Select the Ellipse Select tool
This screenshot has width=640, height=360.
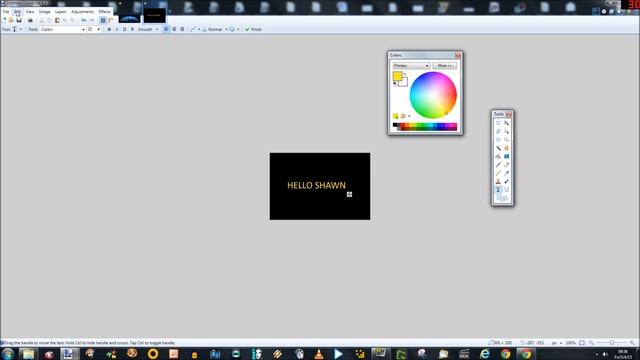coord(498,140)
